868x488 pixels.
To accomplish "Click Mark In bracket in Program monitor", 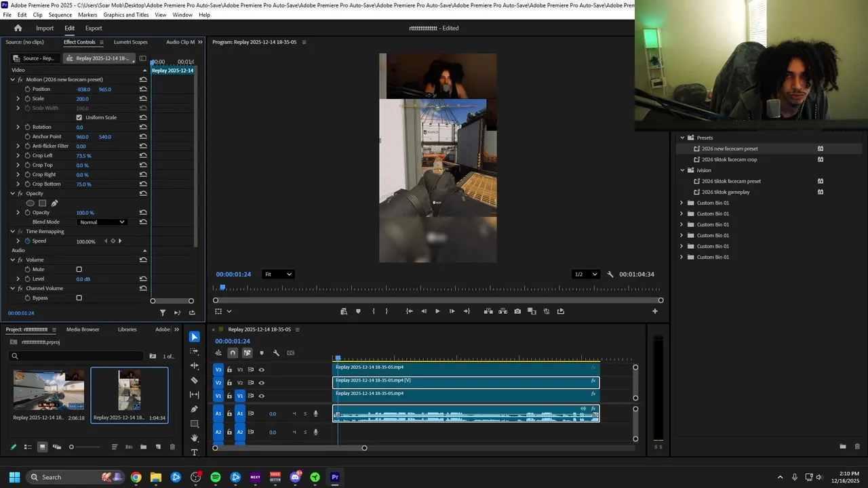I will pyautogui.click(x=374, y=311).
